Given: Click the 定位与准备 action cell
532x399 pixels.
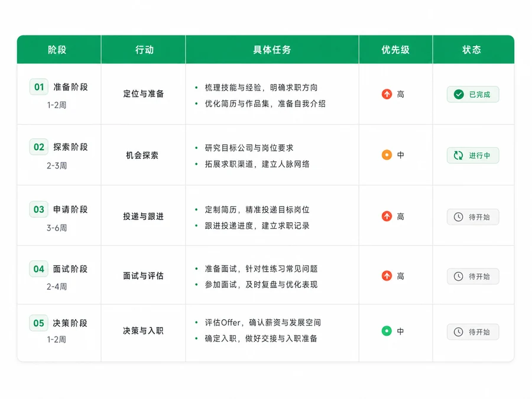Looking at the screenshot, I should [x=144, y=93].
